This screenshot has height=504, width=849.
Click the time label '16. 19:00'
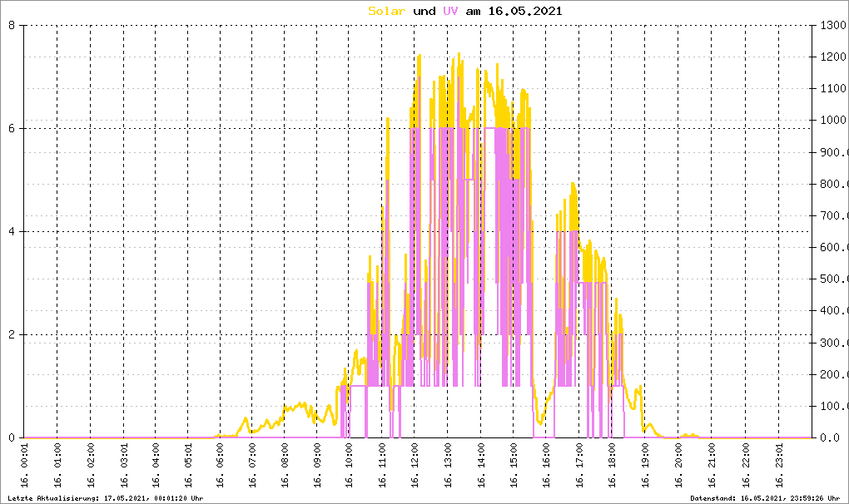(x=645, y=466)
